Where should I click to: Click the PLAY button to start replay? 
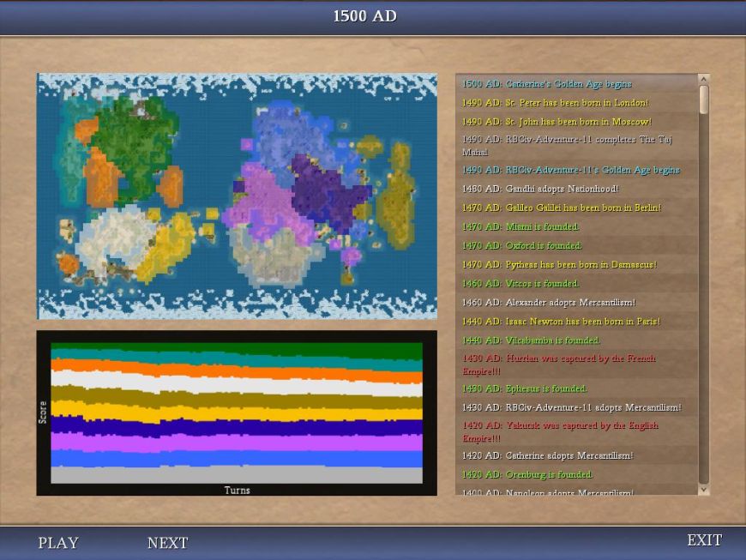58,543
